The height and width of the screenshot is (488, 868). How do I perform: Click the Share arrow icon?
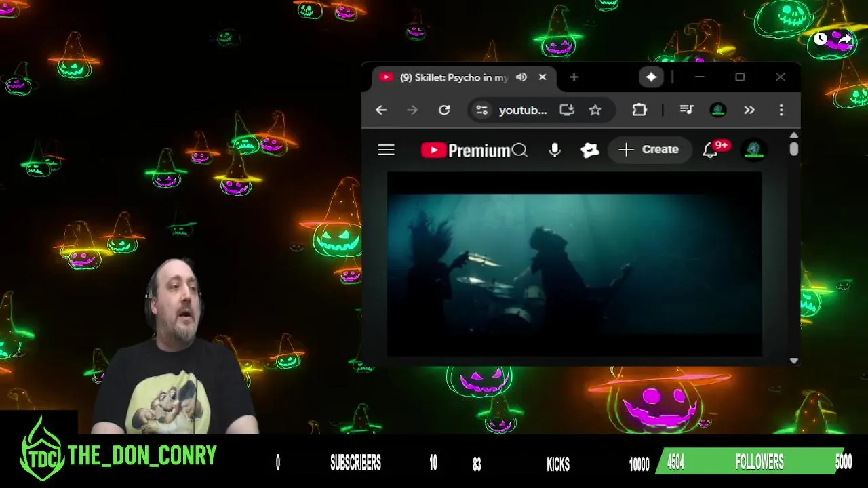(845, 39)
